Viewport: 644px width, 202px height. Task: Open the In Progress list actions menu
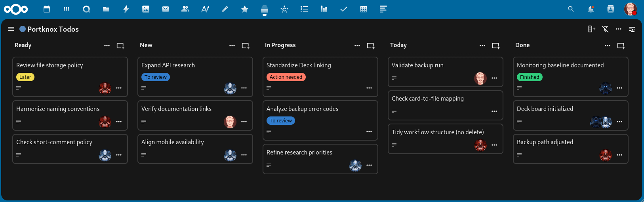click(x=357, y=46)
